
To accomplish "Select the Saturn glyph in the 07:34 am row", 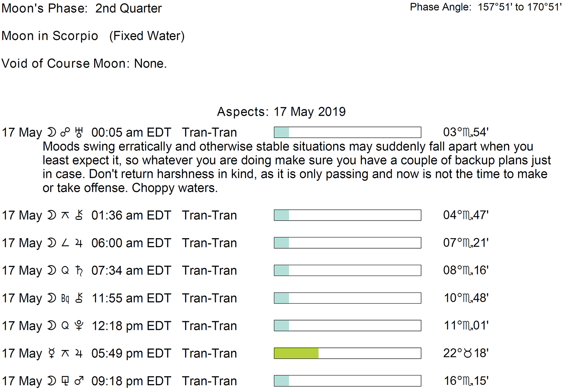I will (x=79, y=271).
